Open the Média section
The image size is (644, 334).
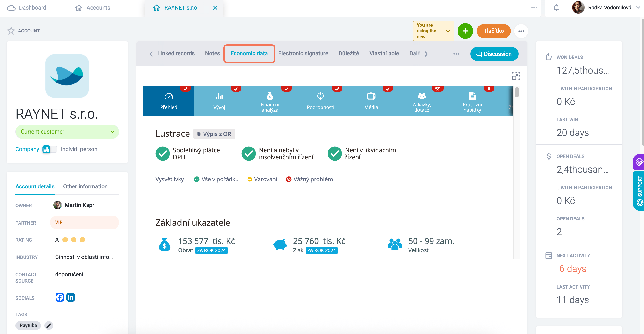coord(371,101)
